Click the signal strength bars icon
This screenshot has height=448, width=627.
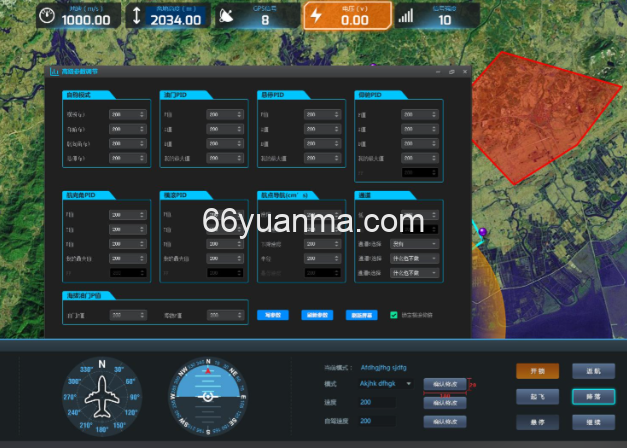click(406, 16)
